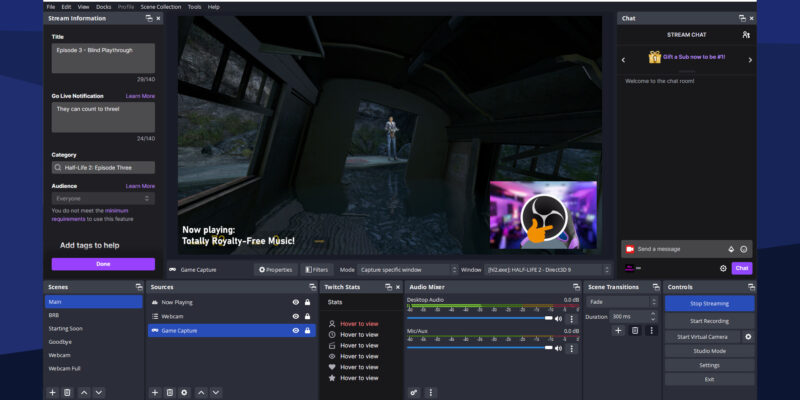Viewport: 800px width, 400px height.
Task: Open the Scene Collection menu
Action: pos(160,7)
